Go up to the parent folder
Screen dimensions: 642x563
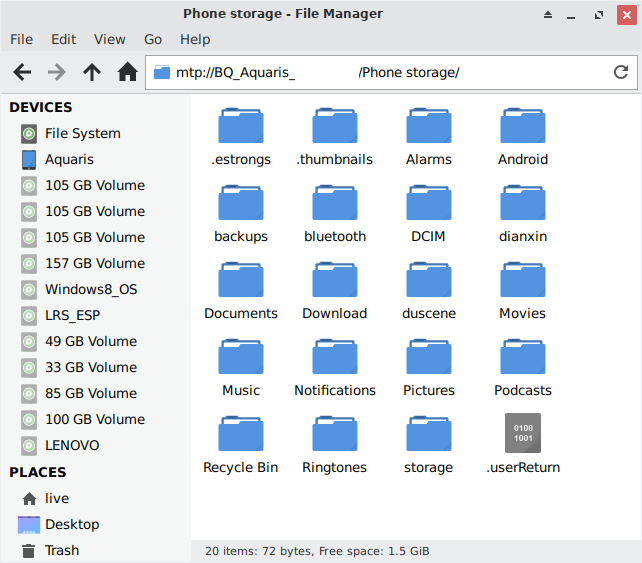point(92,72)
